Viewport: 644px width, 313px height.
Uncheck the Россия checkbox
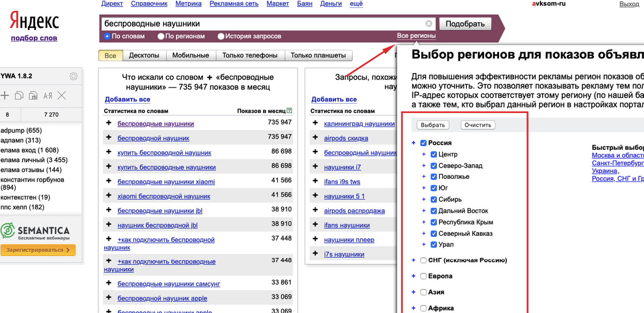[x=423, y=143]
